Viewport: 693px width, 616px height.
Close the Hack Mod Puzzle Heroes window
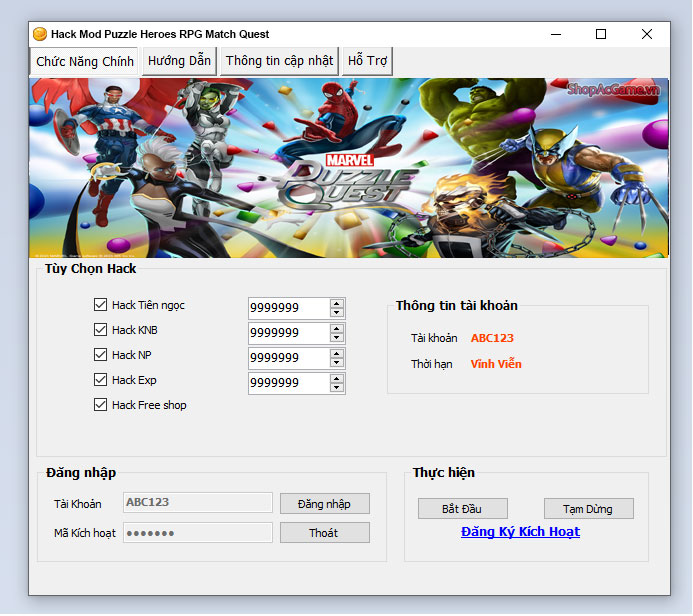tap(647, 34)
